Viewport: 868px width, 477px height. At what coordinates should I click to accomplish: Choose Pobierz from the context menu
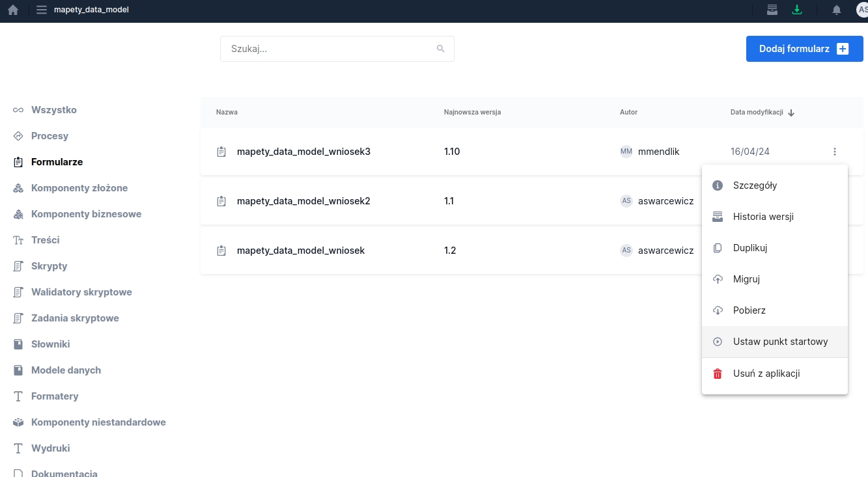[749, 310]
